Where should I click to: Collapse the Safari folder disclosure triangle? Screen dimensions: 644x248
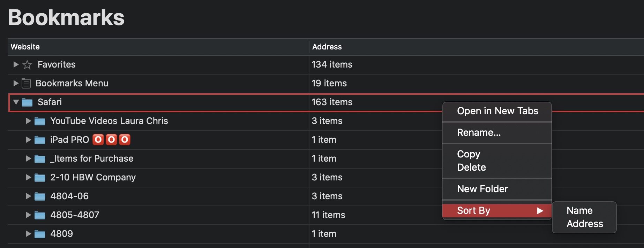(x=16, y=102)
